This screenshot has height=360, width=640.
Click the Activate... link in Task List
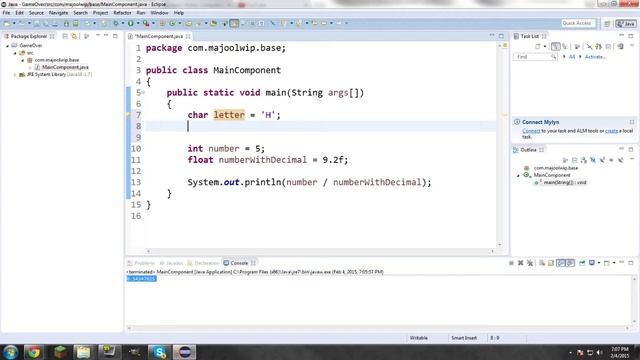pyautogui.click(x=596, y=57)
